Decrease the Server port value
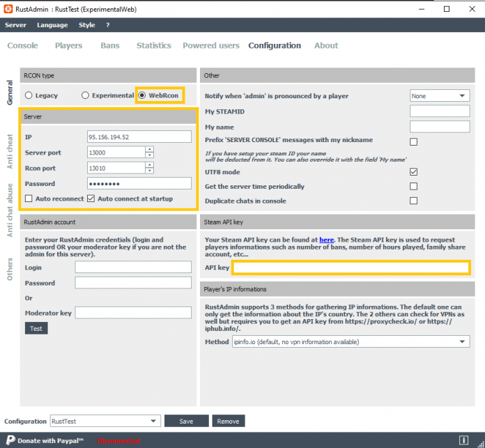The width and height of the screenshot is (485, 448). [149, 155]
